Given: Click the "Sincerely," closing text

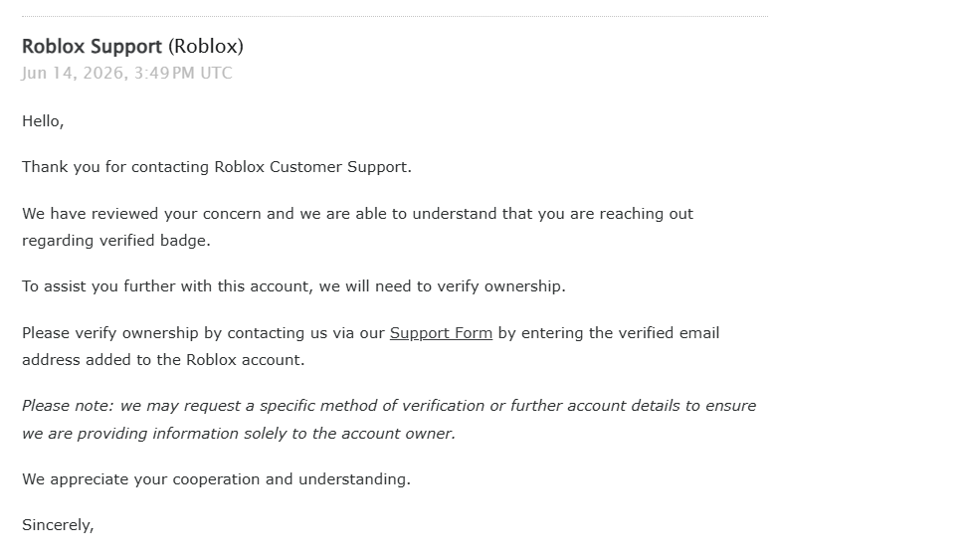Looking at the screenshot, I should click(x=58, y=525).
